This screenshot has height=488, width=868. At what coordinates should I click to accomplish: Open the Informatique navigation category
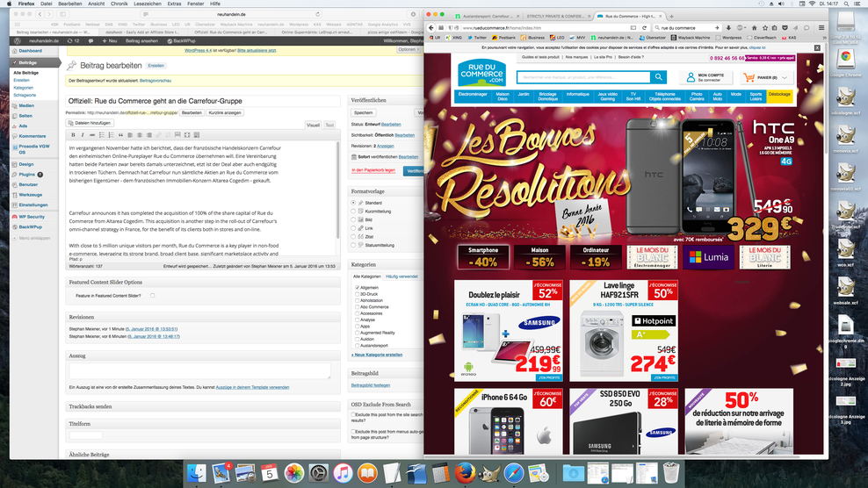[x=577, y=95]
